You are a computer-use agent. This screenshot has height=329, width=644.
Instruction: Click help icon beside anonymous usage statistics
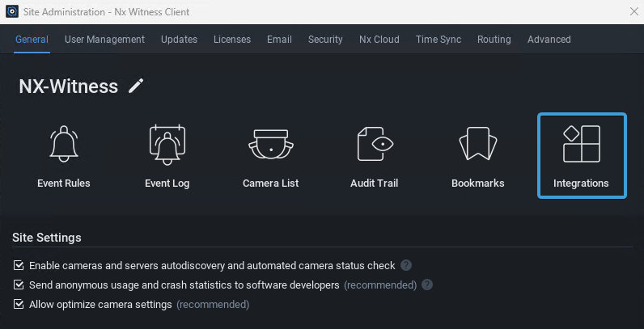pyautogui.click(x=427, y=285)
